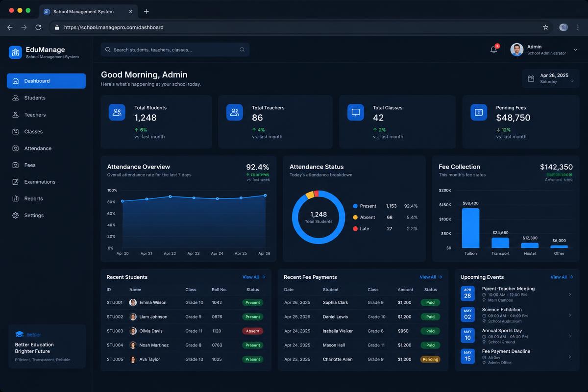Click the Absent status badge for Olivia Davis

click(253, 331)
